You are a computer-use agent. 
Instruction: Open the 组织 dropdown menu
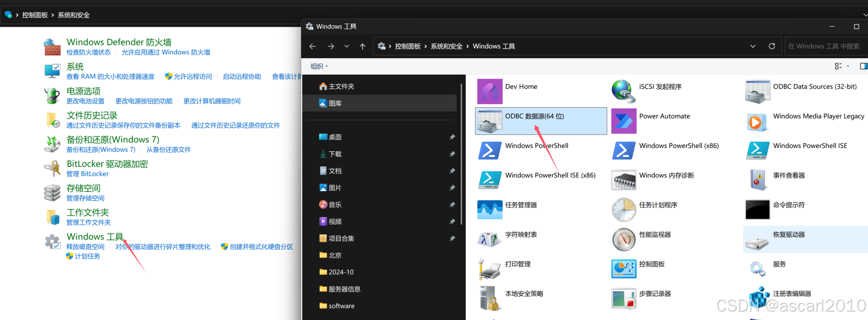coord(319,66)
